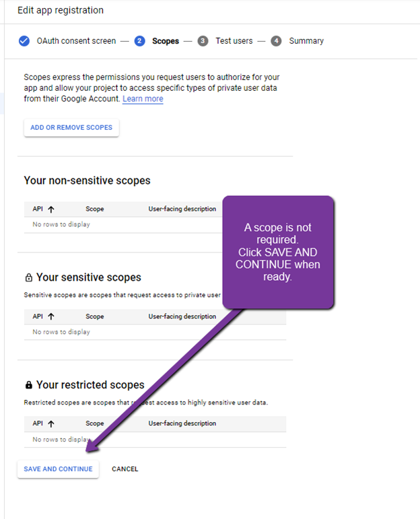Open the Learn more link
Image resolution: width=420 pixels, height=519 pixels.
tap(143, 99)
